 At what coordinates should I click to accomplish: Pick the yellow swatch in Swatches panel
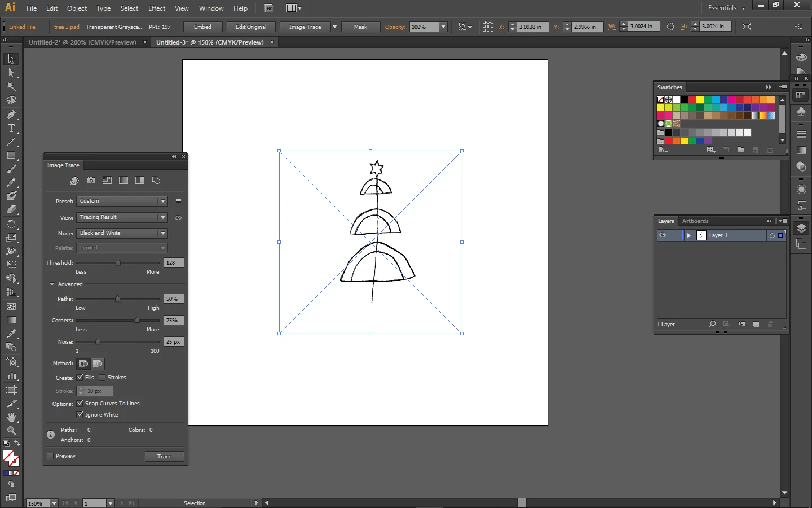pos(700,99)
